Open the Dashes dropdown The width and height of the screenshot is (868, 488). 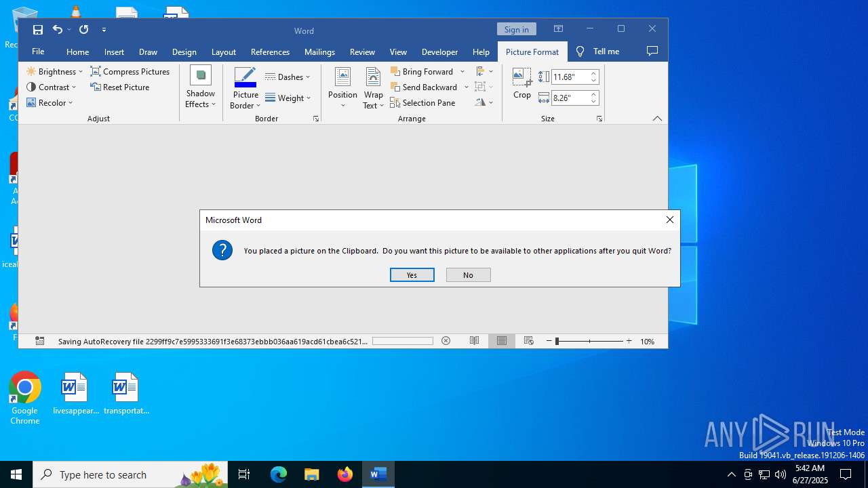click(288, 77)
